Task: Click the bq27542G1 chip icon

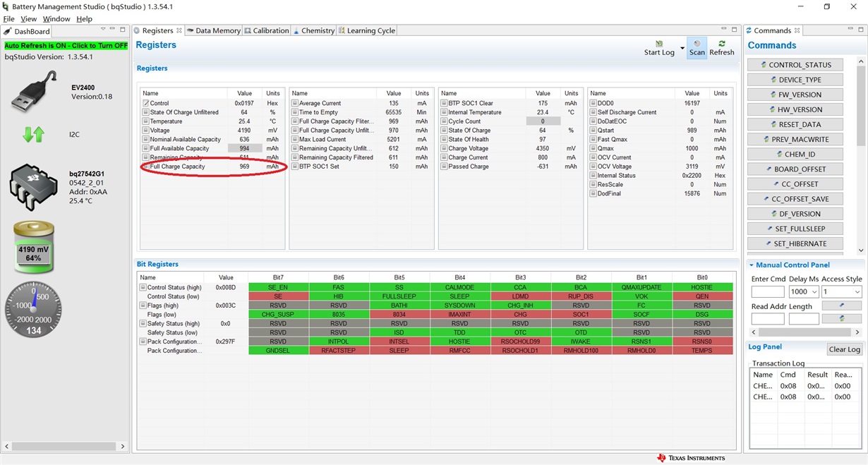Action: tap(33, 186)
